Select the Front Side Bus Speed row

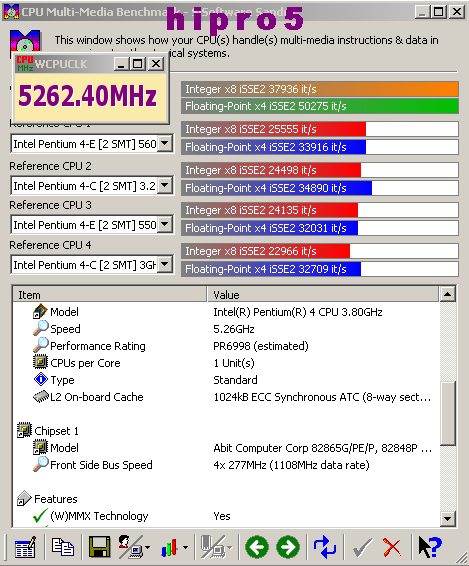coord(226,465)
